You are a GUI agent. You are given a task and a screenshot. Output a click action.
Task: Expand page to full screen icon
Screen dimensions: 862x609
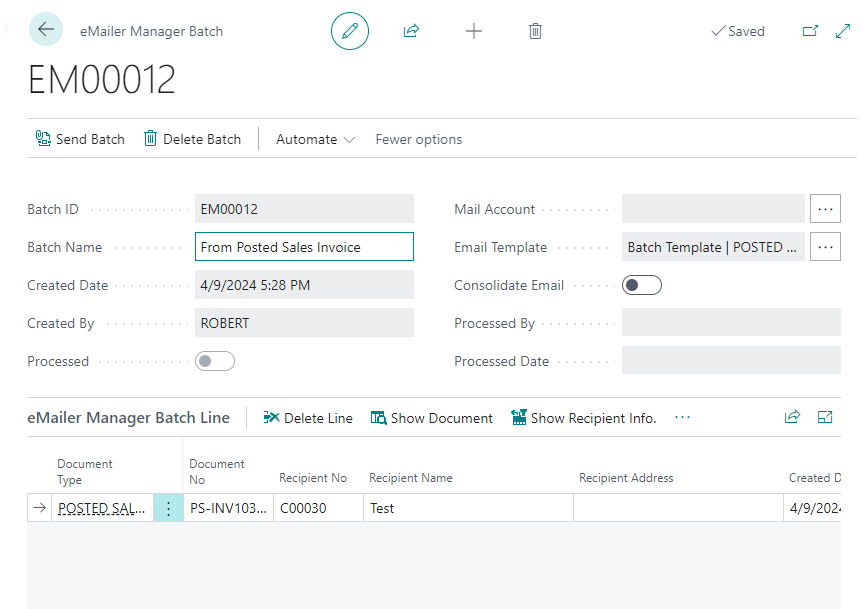pos(842,31)
